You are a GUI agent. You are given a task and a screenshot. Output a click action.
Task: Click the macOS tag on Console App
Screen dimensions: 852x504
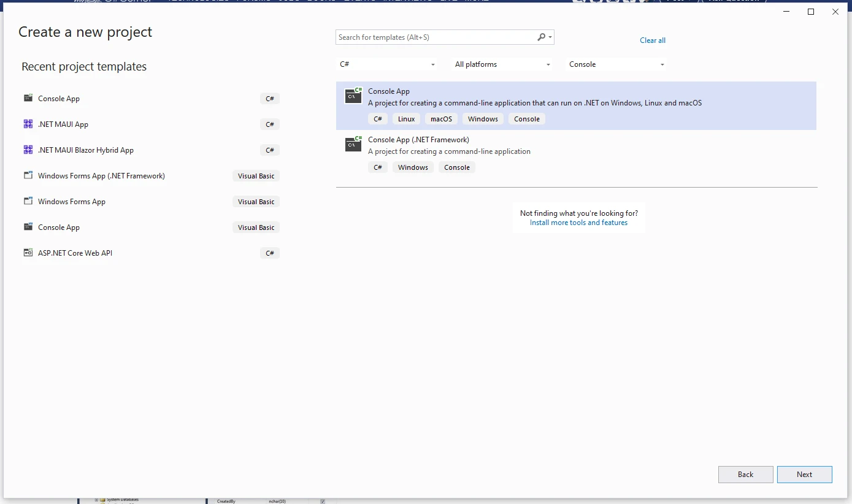coord(441,119)
